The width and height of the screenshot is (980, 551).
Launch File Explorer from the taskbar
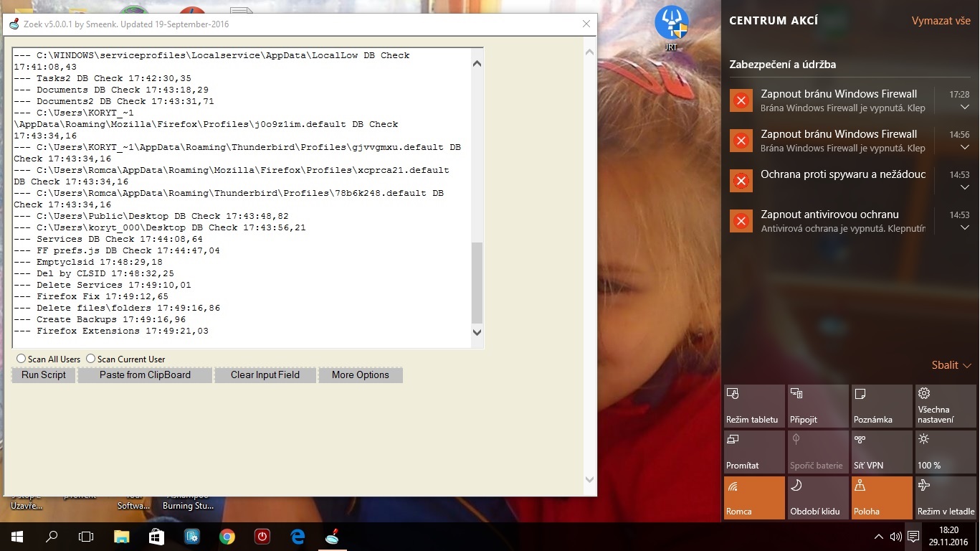click(121, 536)
